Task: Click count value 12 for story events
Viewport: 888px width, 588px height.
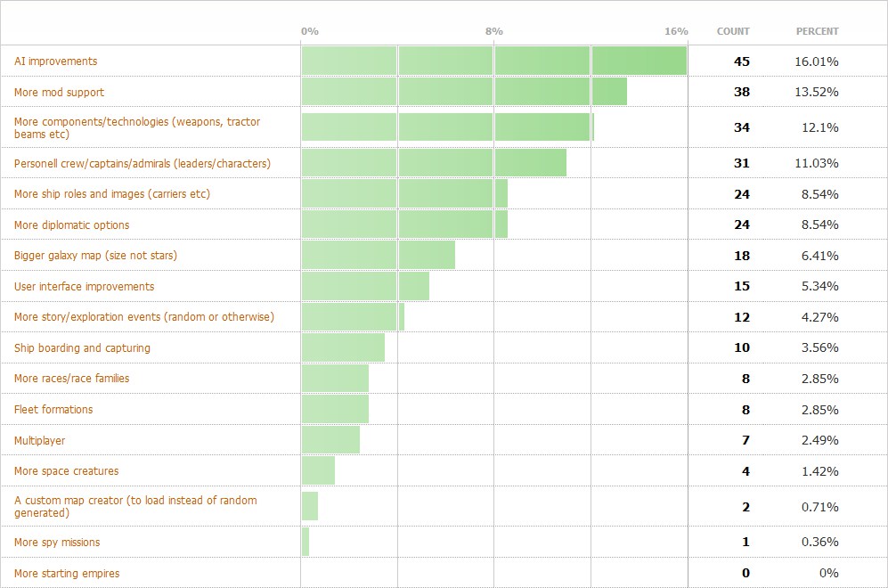Action: 742,318
